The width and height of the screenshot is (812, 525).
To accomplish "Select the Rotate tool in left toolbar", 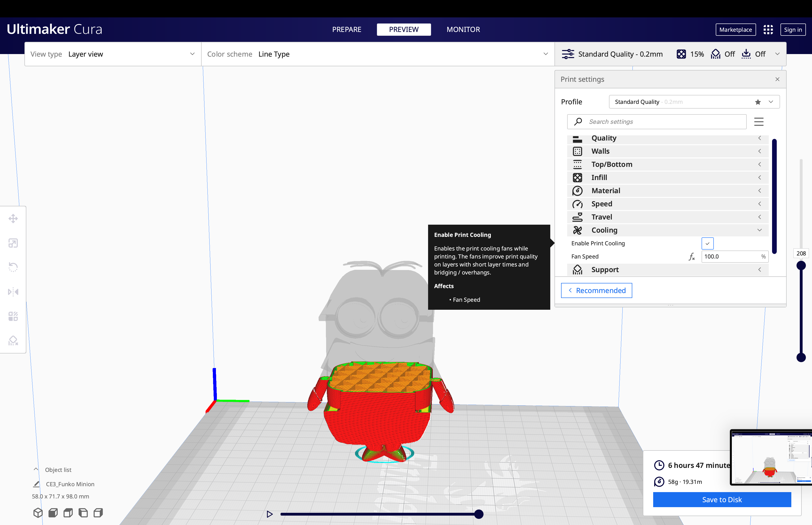I will tap(13, 267).
